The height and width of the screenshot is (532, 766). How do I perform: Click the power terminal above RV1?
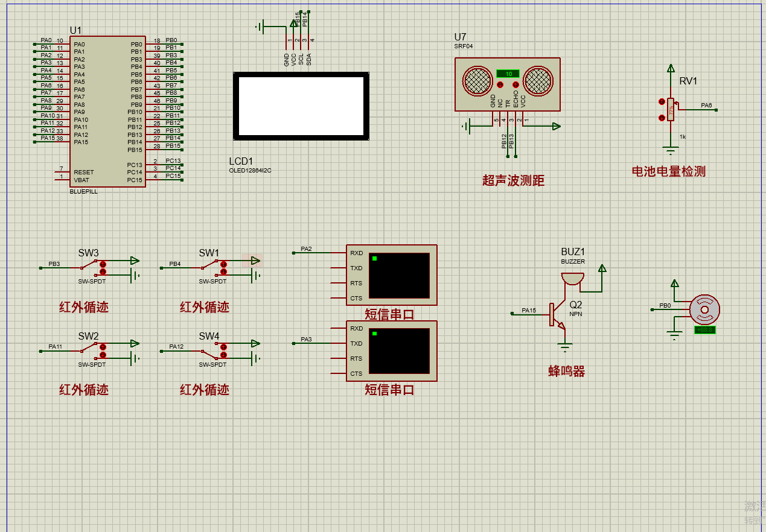670,68
